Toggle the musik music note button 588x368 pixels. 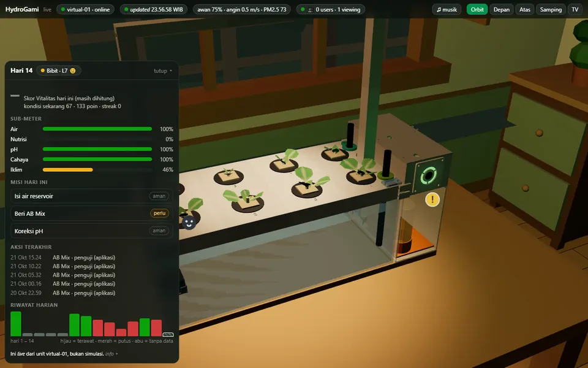(447, 9)
